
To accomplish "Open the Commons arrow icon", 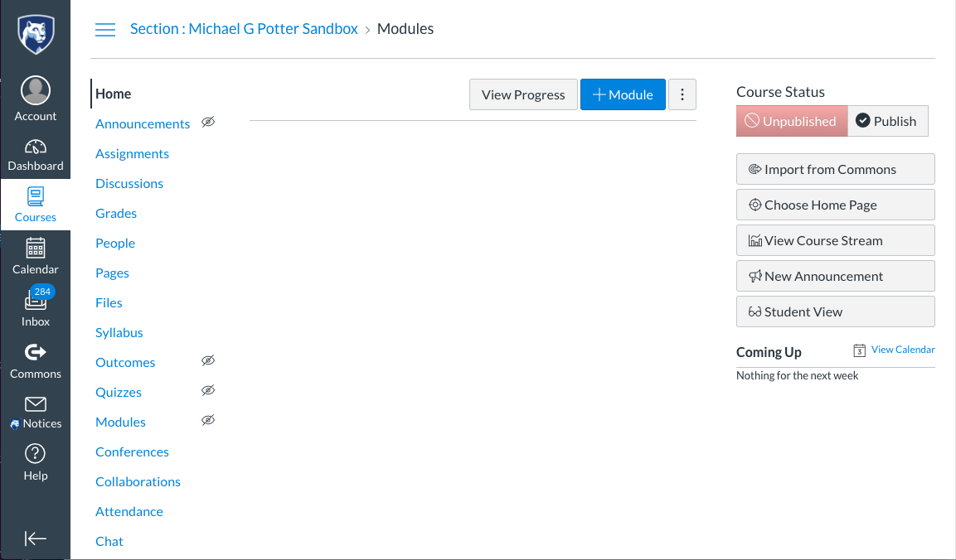I will (x=36, y=352).
